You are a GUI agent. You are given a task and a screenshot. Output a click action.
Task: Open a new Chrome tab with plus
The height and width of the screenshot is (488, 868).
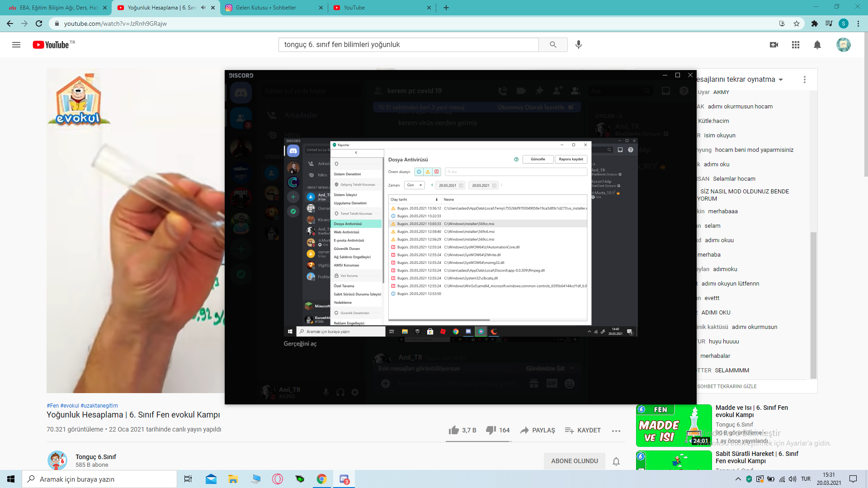coord(446,8)
